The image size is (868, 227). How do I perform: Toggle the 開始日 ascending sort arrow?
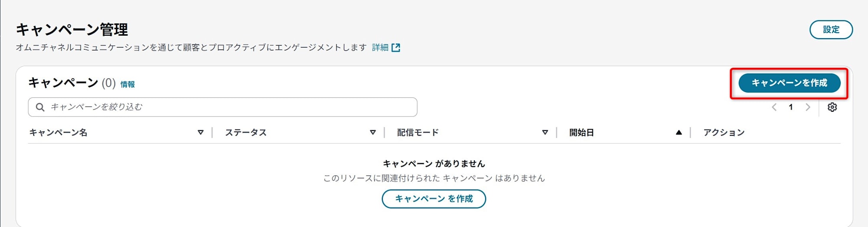click(679, 132)
